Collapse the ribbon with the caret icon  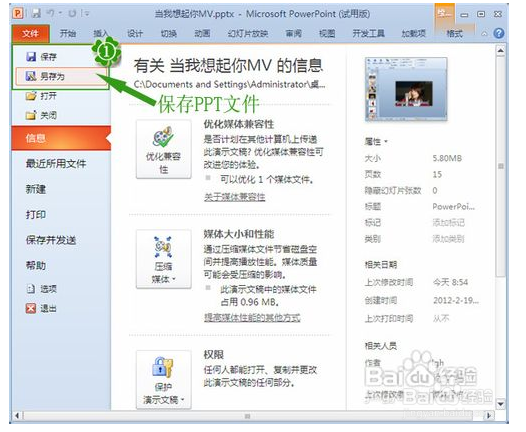coord(484,34)
